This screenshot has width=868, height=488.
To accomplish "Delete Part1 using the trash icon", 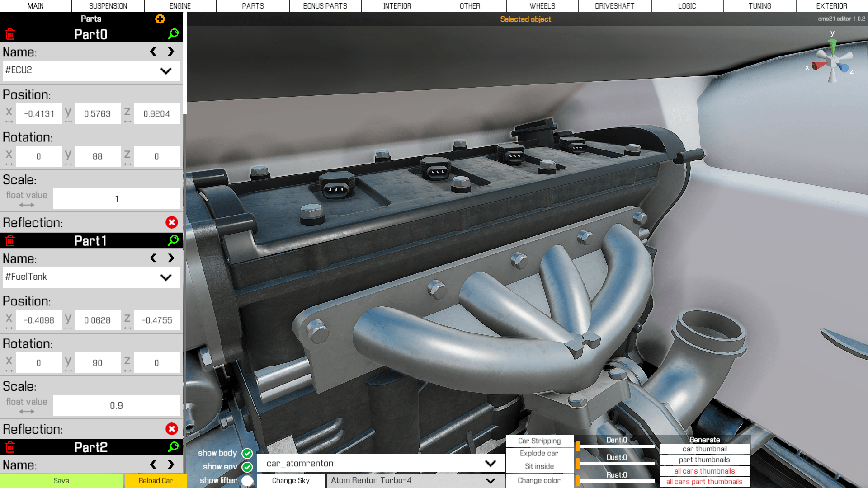I will (10, 241).
